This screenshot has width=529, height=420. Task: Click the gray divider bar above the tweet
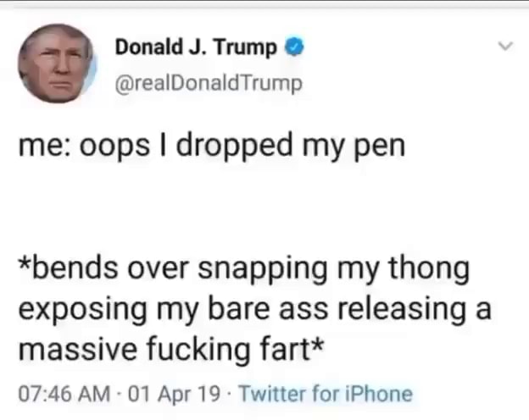tap(264, 4)
